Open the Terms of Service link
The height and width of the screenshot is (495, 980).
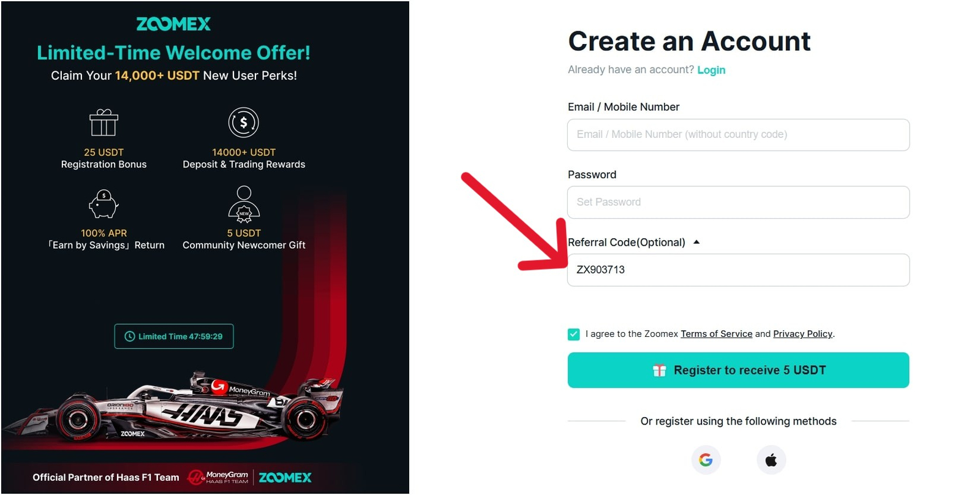pyautogui.click(x=716, y=334)
